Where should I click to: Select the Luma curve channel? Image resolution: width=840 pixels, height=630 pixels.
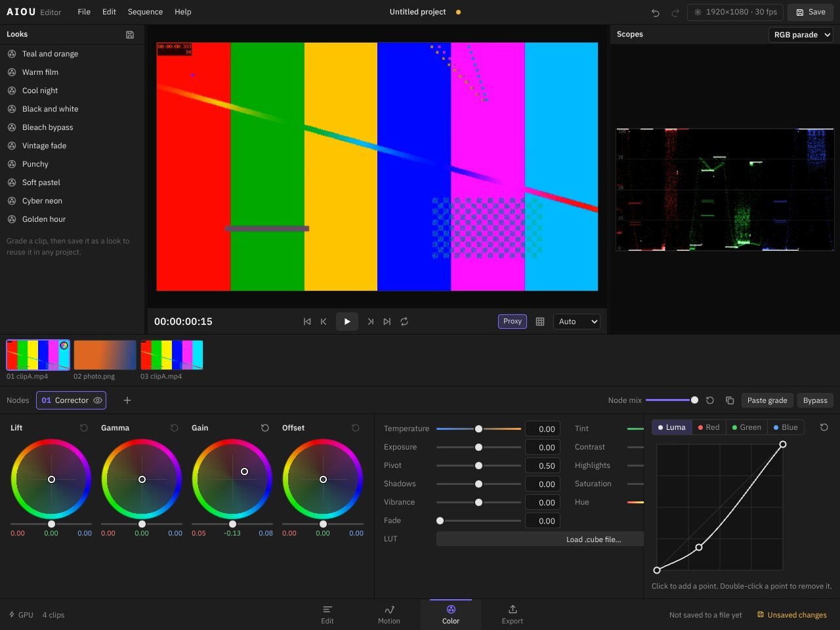[x=671, y=427]
